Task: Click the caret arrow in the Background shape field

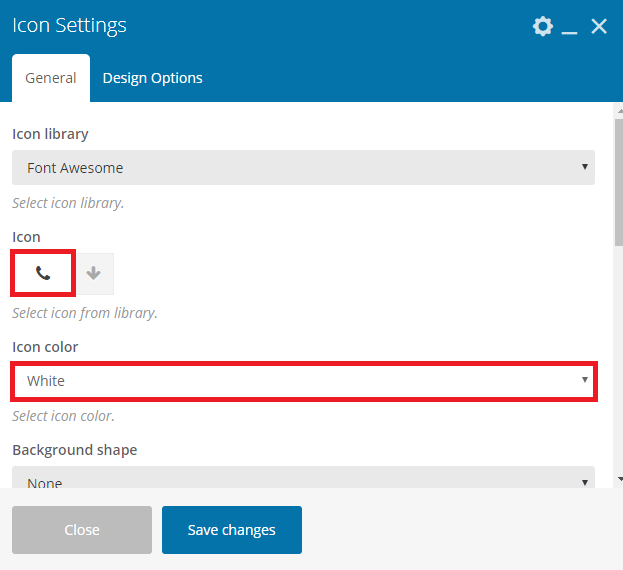Action: (x=584, y=482)
